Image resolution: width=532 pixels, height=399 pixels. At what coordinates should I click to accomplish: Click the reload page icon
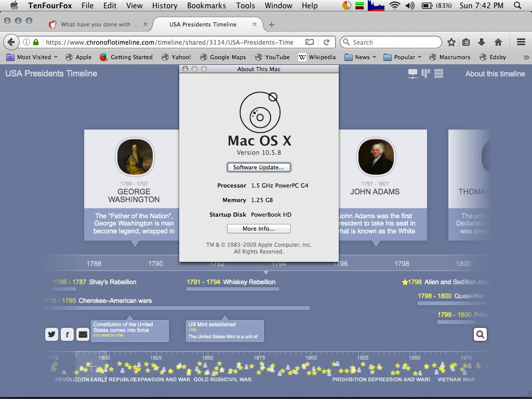326,42
